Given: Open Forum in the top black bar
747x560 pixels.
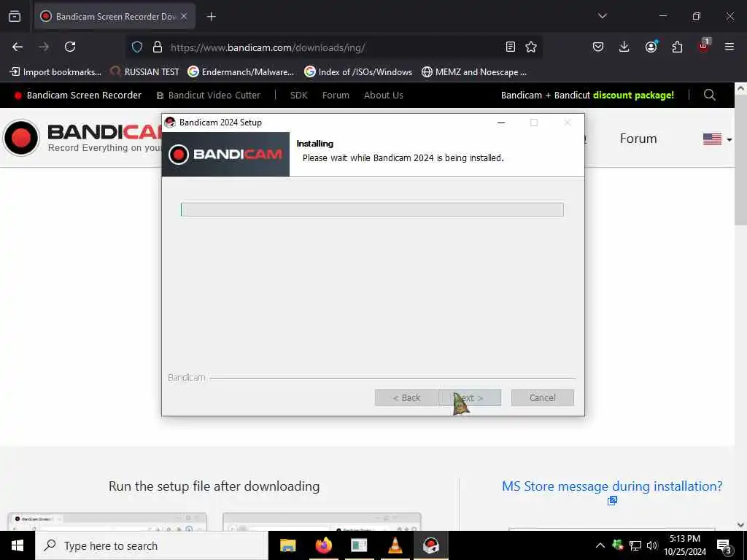Looking at the screenshot, I should (336, 96).
